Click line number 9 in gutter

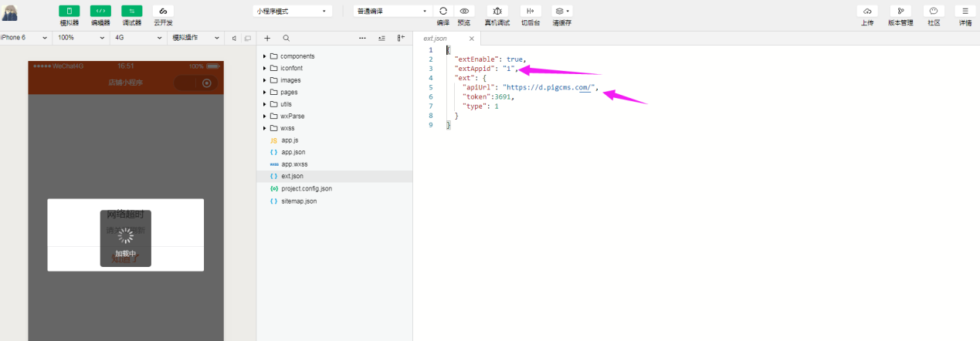coord(431,124)
